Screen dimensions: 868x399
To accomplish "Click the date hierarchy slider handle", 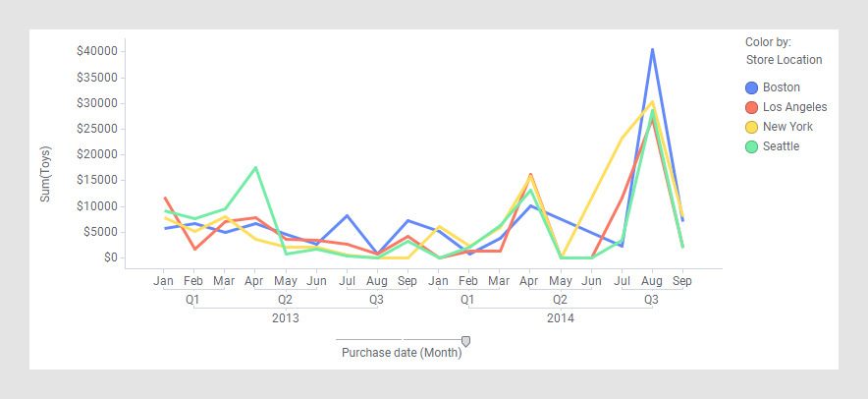I will [x=466, y=341].
